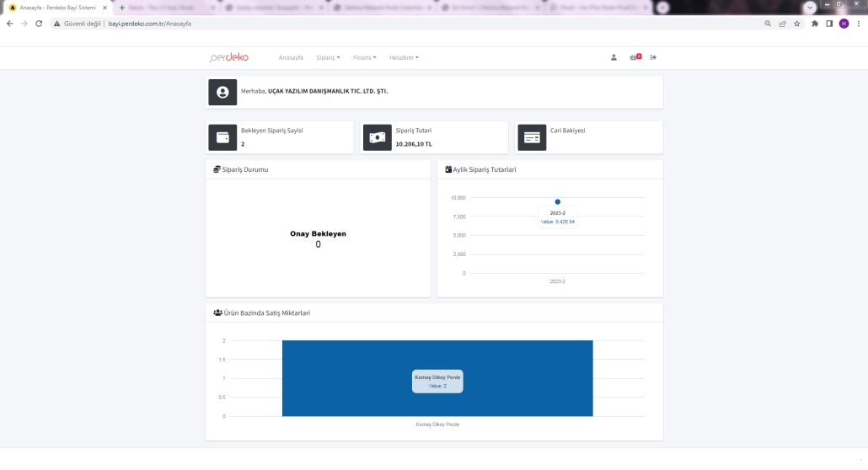Click the money icon beside Sipariş Tutari
Viewport: 868px width, 470px height.
coord(377,137)
